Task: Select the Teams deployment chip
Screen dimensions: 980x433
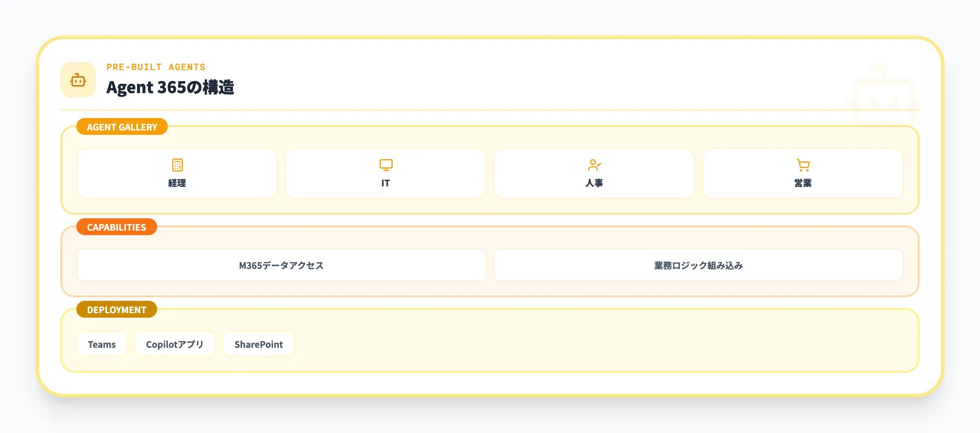Action: click(102, 344)
